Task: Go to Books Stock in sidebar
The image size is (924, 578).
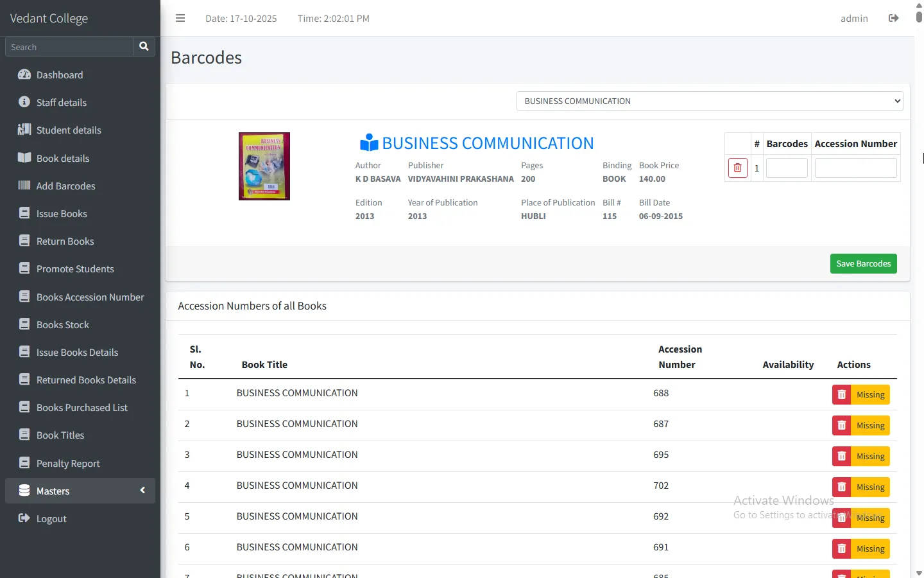Action: click(63, 325)
